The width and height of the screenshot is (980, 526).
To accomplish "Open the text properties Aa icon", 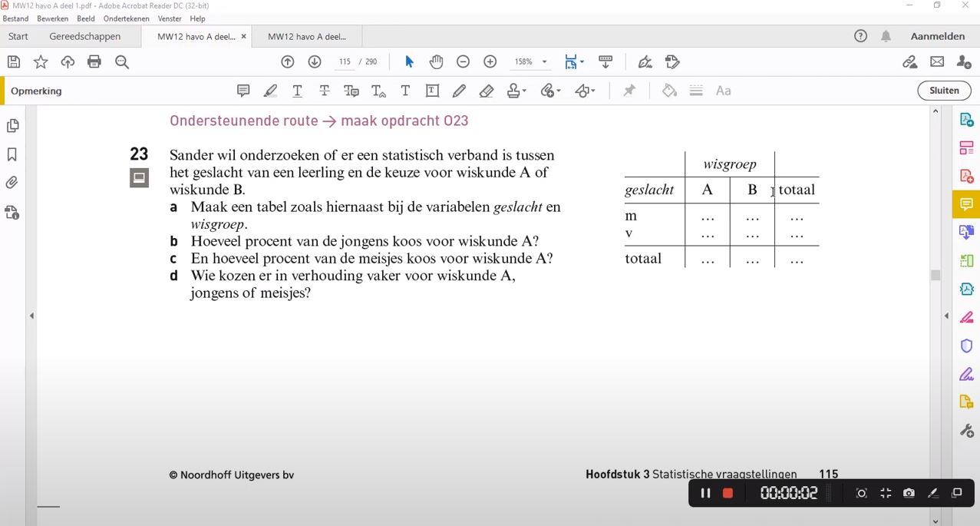I will (x=723, y=91).
